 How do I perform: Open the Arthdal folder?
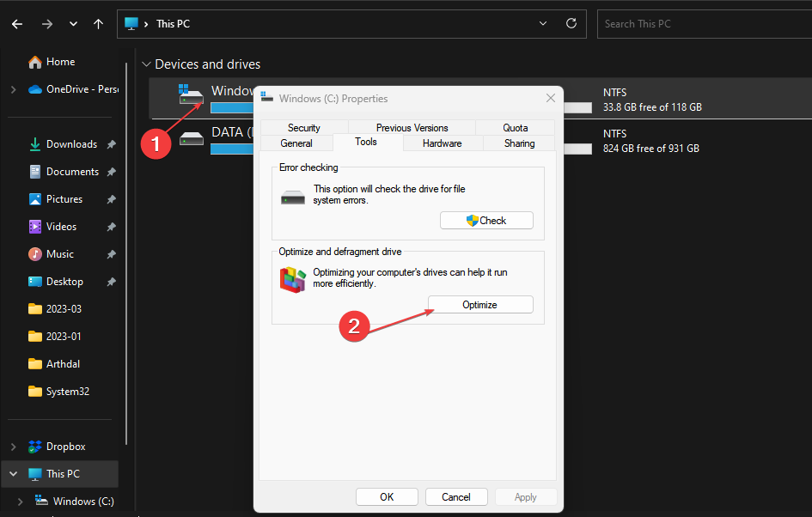(63, 364)
